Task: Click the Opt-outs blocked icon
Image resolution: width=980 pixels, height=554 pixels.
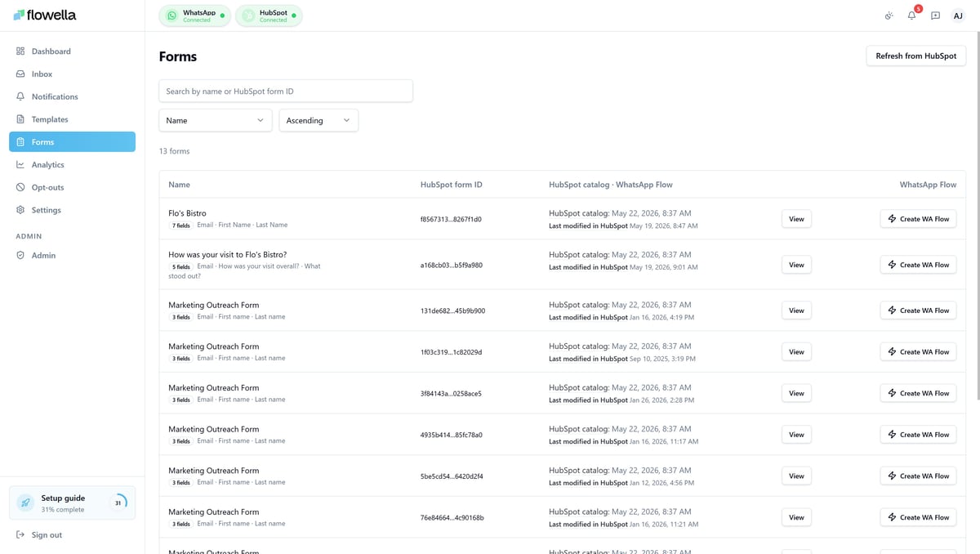Action: pyautogui.click(x=20, y=187)
